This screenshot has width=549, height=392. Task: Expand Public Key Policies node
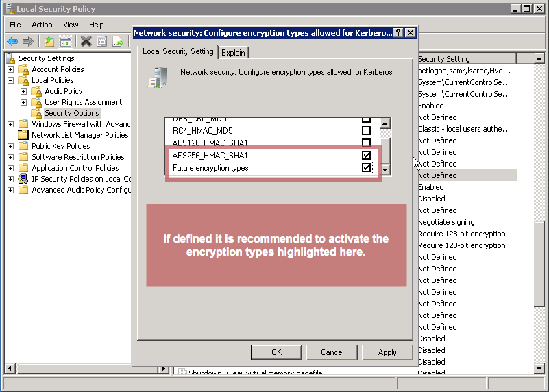[10, 146]
